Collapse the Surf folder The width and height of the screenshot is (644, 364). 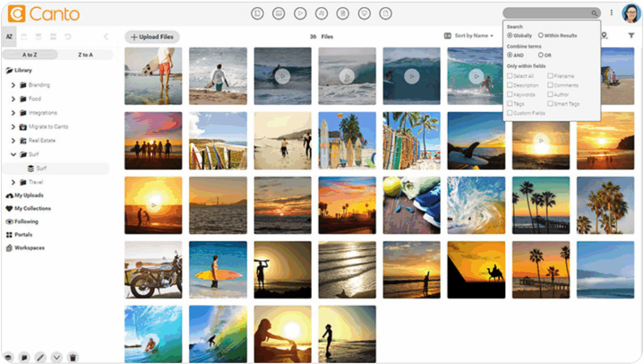[13, 155]
